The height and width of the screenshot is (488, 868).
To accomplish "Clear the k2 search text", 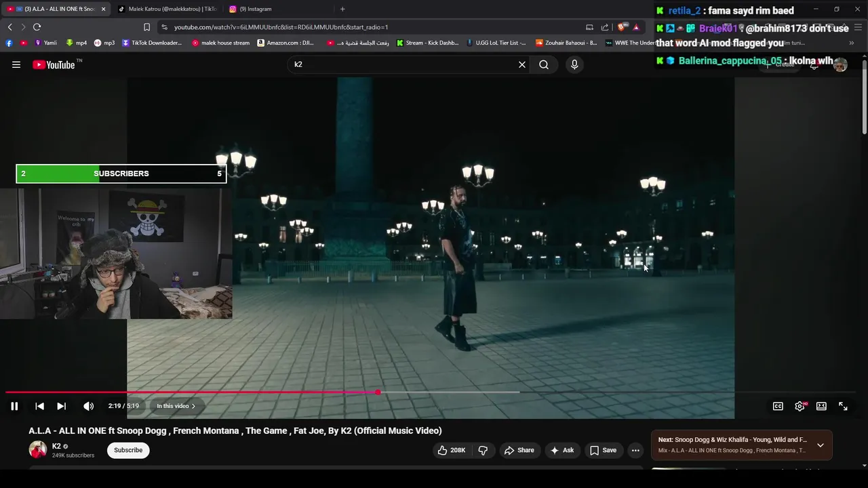I will 522,64.
